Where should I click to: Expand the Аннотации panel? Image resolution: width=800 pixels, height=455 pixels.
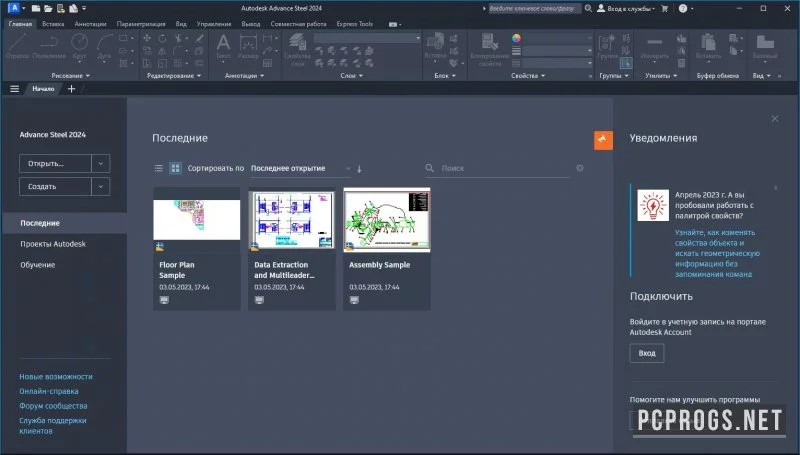pyautogui.click(x=244, y=75)
